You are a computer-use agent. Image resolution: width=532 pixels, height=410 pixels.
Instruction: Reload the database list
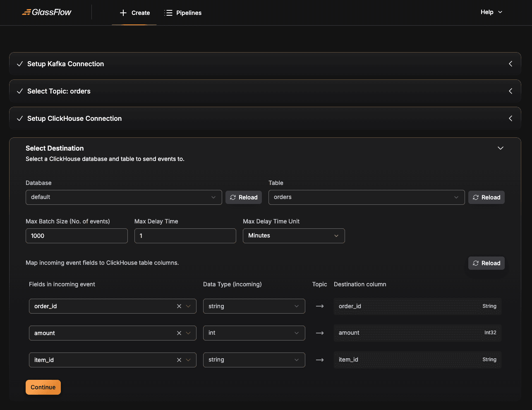pos(244,197)
